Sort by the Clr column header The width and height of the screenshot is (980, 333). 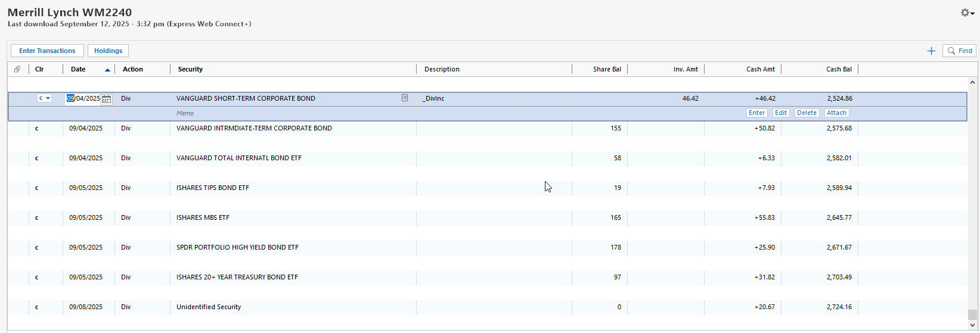point(39,69)
